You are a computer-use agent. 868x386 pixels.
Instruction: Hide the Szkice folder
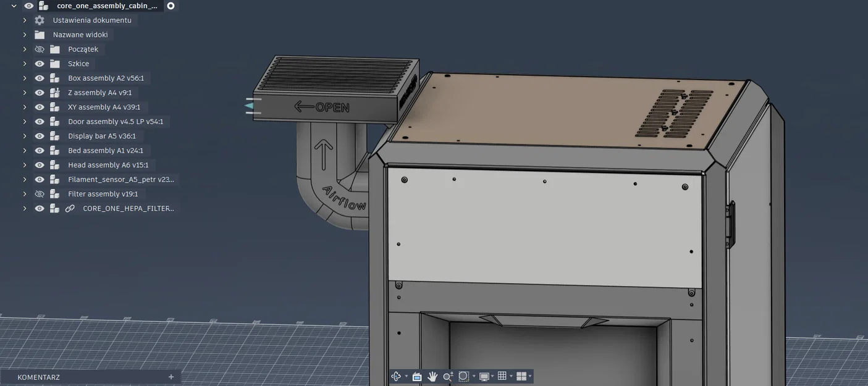click(x=40, y=64)
